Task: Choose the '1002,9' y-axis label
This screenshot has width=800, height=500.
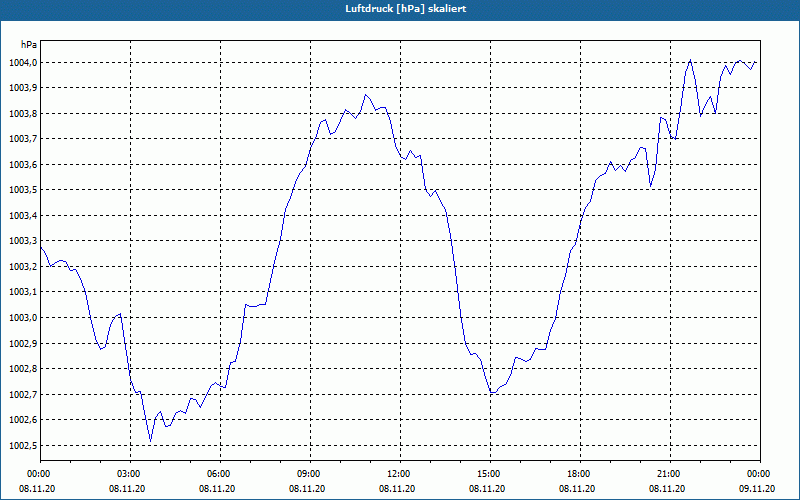Action: click(22, 343)
